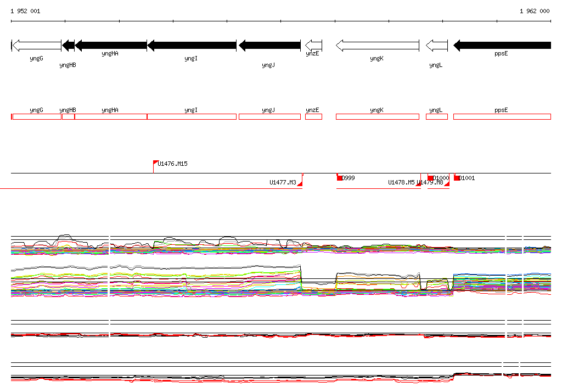Click the 1 952 001 start coordinate
The height and width of the screenshot is (392, 562).
click(x=25, y=11)
